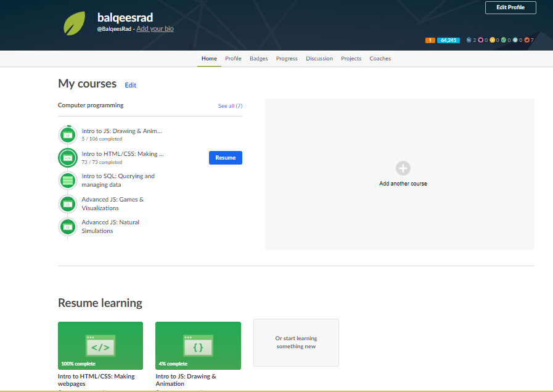Click the blue Resume button
The width and height of the screenshot is (553, 392).
[x=226, y=158]
